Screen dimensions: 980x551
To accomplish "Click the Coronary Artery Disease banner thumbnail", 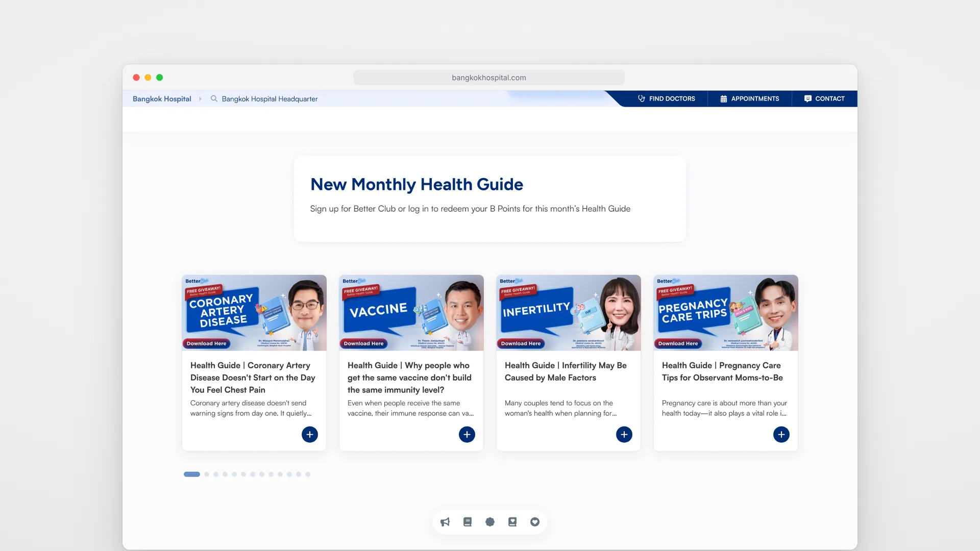I will tap(254, 313).
